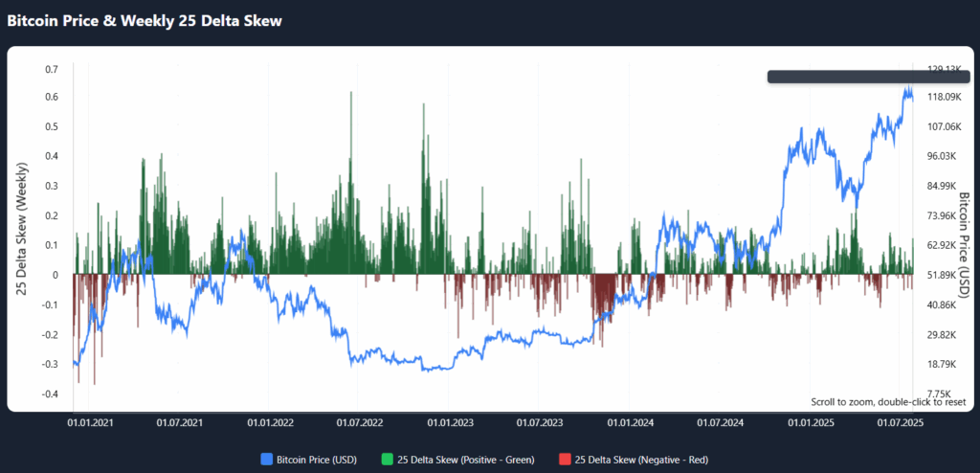
Task: Select the 01.07.2022 date tick
Action: 359,420
